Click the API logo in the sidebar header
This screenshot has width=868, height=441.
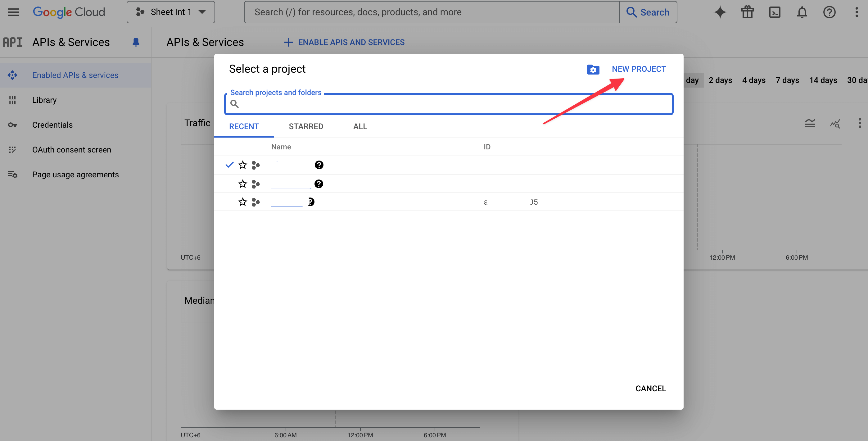pyautogui.click(x=13, y=43)
